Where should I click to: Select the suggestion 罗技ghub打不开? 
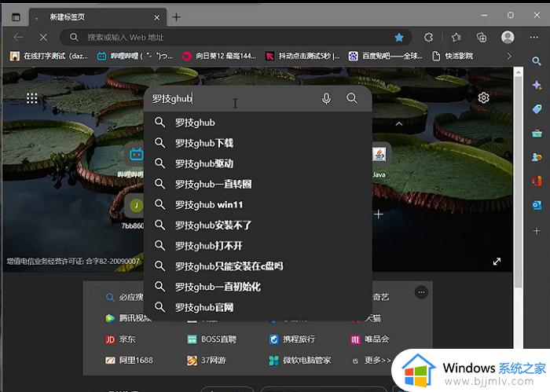click(x=258, y=245)
